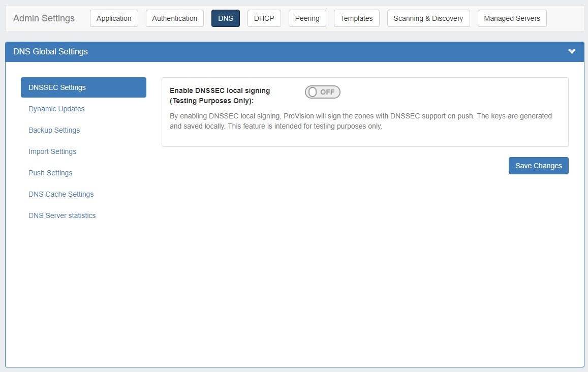
Task: Select DNSSEC Settings in the sidebar
Action: click(83, 87)
